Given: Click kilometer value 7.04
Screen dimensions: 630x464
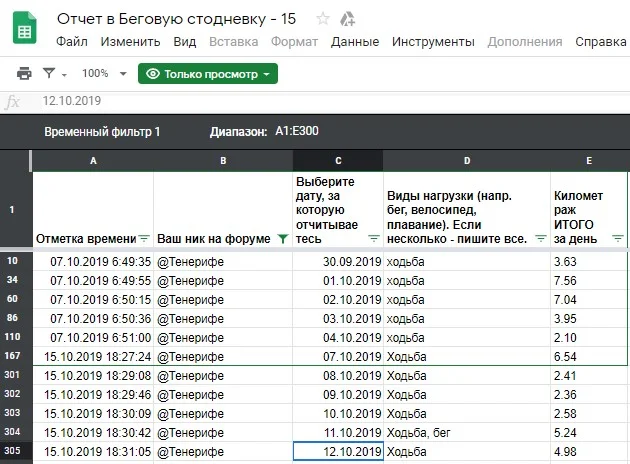Looking at the screenshot, I should (x=589, y=300).
